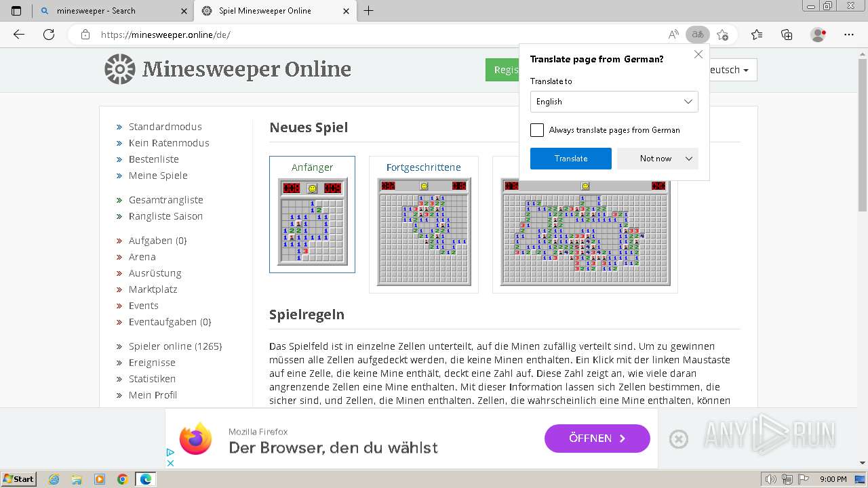The width and height of the screenshot is (868, 488).
Task: Click the browser profile avatar
Action: (818, 35)
